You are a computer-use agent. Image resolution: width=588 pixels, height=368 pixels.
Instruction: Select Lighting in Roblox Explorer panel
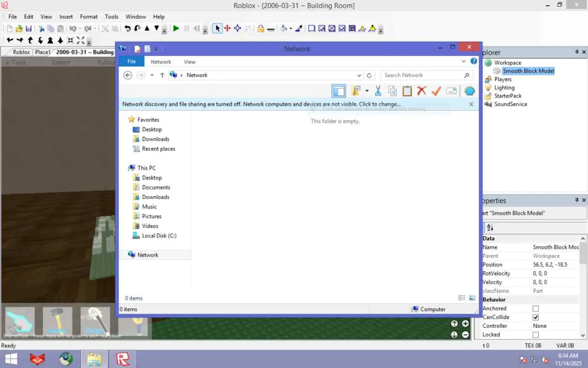pyautogui.click(x=504, y=87)
